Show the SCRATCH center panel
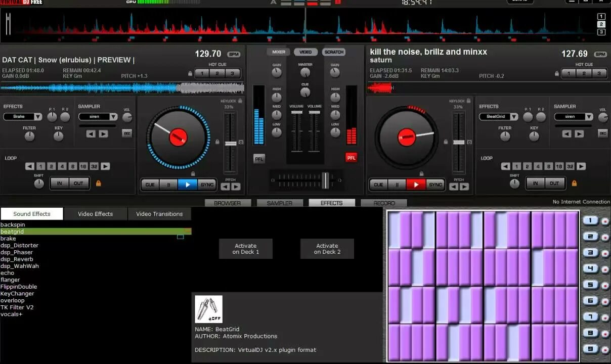 (x=334, y=52)
